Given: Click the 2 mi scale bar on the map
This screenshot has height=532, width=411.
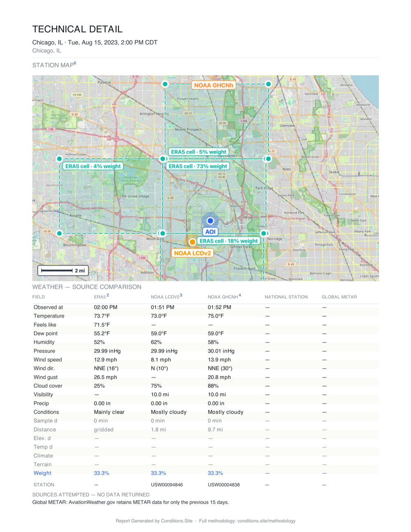Looking at the screenshot, I should (x=63, y=271).
